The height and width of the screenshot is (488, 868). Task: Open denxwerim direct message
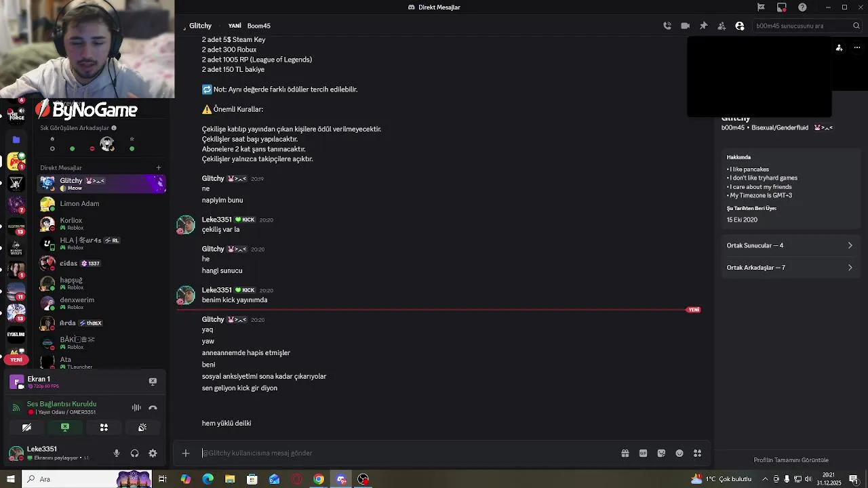click(101, 303)
